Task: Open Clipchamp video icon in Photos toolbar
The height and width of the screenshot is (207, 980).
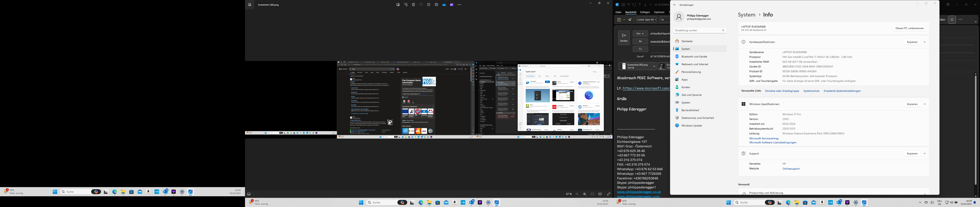Action: tap(452, 5)
